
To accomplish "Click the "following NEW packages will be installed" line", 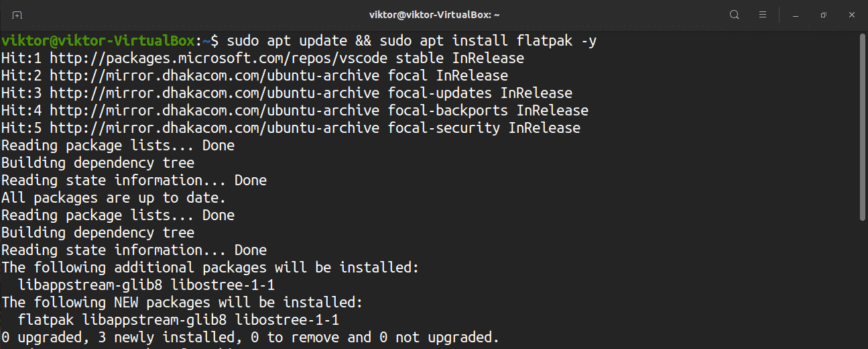I will [182, 302].
